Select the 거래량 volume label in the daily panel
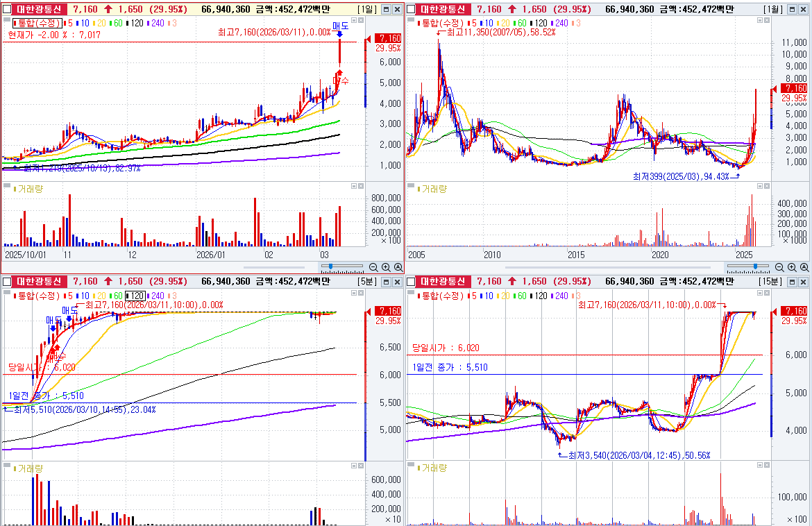The height and width of the screenshot is (526, 812). [28, 189]
